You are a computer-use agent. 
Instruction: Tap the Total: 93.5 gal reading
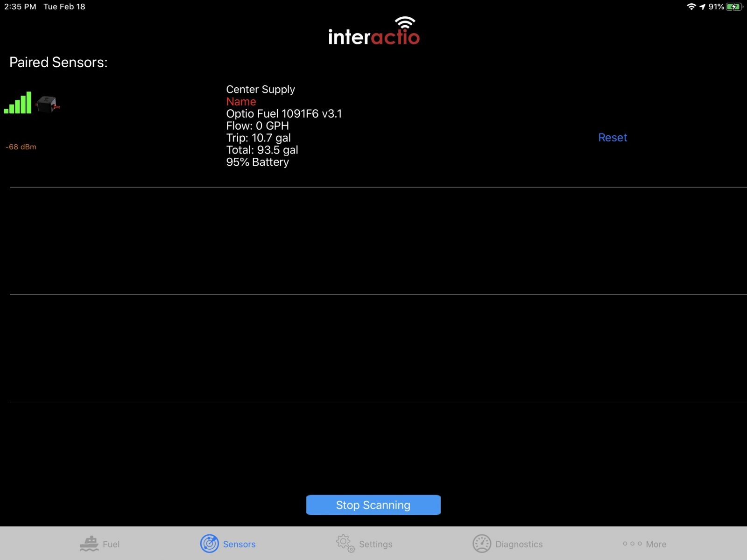[262, 150]
